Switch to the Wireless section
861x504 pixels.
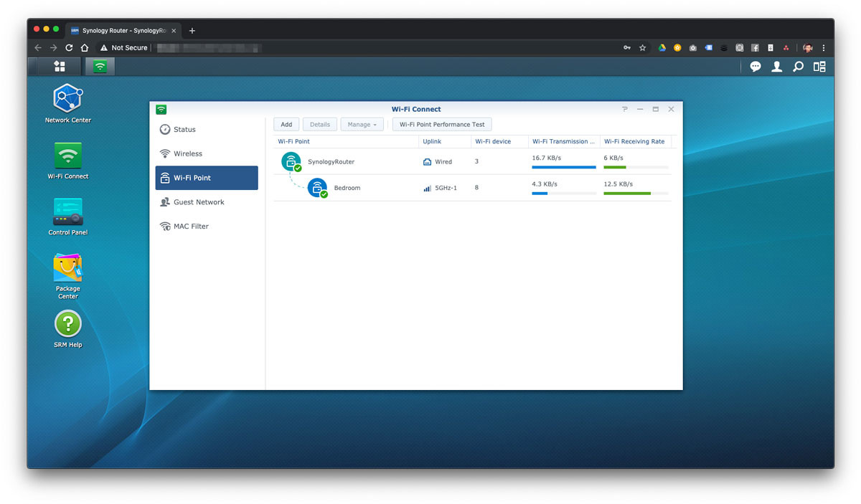[x=188, y=154]
